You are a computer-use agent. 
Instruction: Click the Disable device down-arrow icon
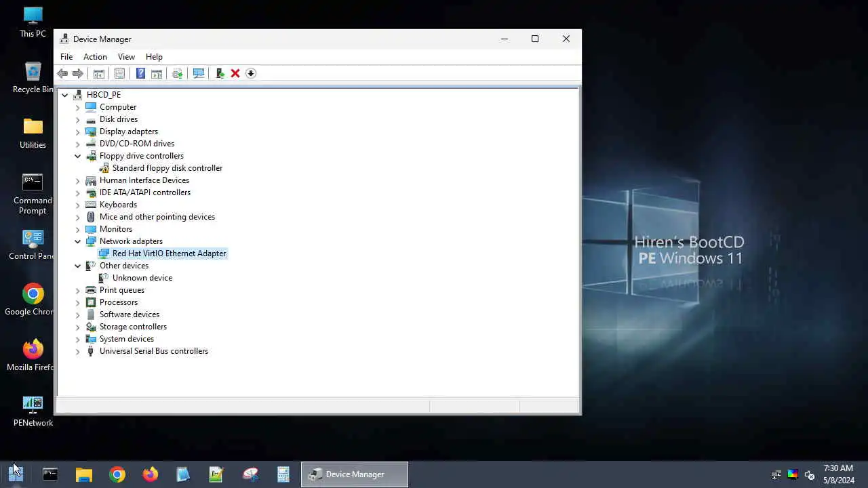coord(251,73)
